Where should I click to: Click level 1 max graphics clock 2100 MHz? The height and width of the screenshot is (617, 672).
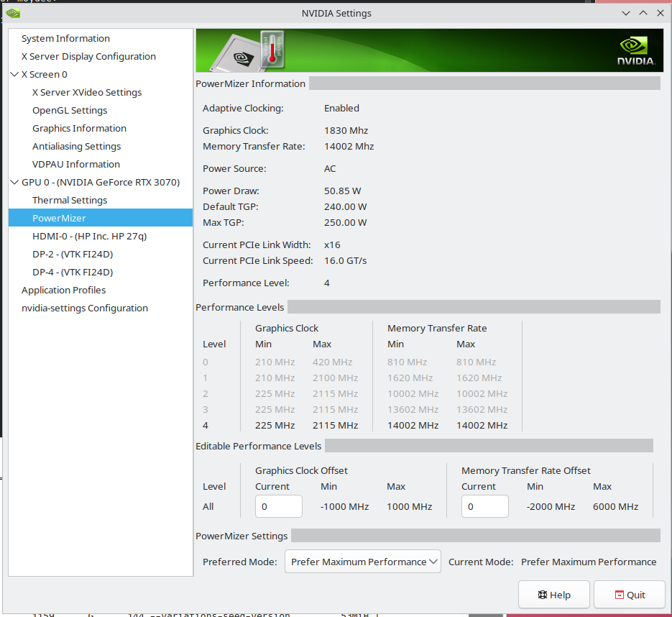point(335,378)
